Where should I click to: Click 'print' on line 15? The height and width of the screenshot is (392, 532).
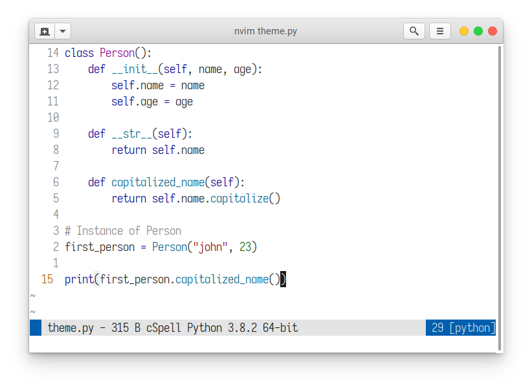(x=79, y=279)
